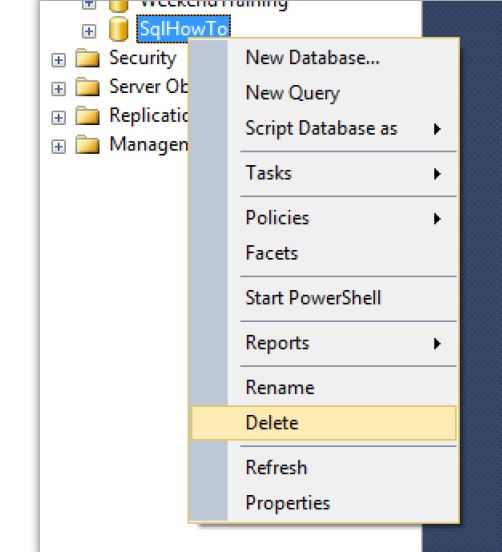Open the Policies submenu
Image resolution: width=502 pixels, height=552 pixels.
point(324,218)
